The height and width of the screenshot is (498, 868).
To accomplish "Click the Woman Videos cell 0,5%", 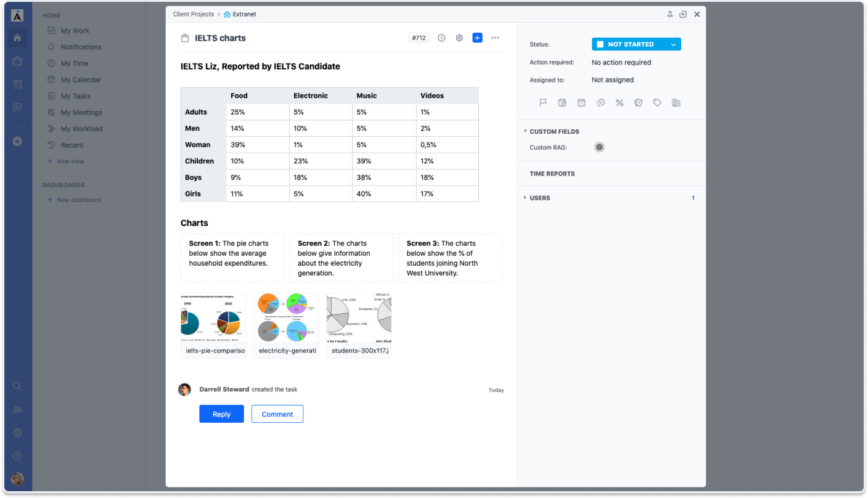I will click(x=447, y=145).
